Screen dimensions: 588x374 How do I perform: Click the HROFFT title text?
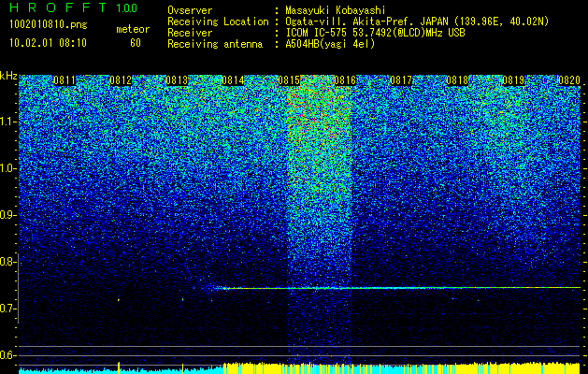point(59,7)
